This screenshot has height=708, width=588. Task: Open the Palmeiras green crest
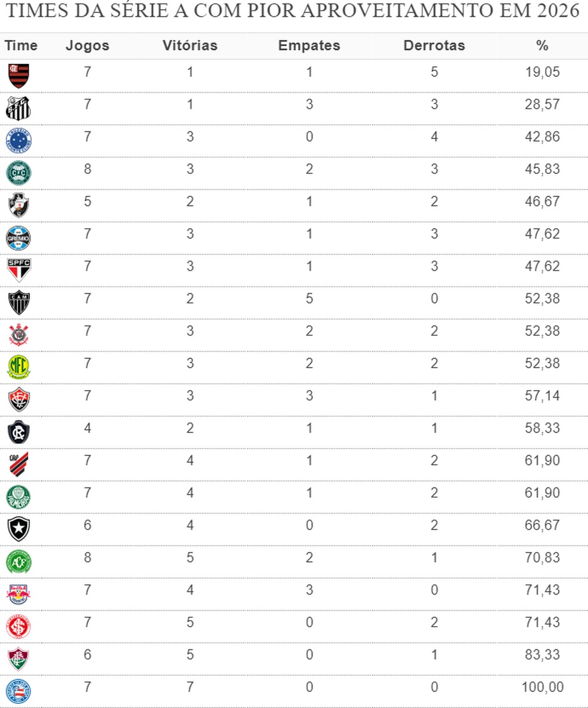pos(19,496)
